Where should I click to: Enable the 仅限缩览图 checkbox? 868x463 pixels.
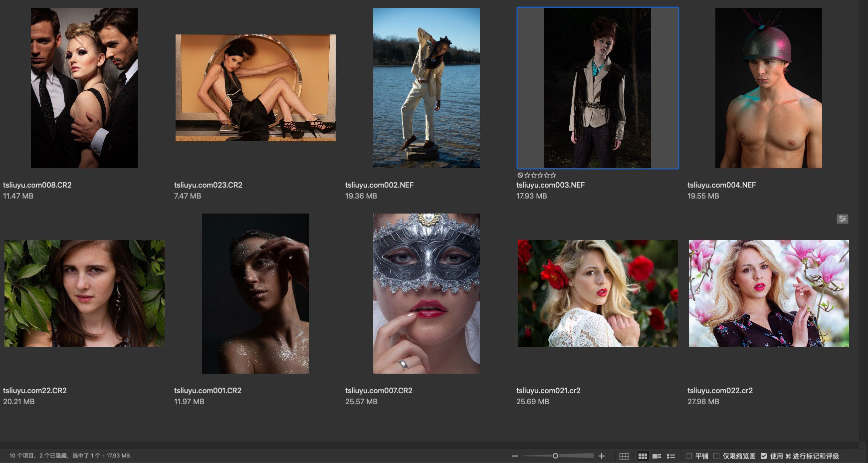716,456
